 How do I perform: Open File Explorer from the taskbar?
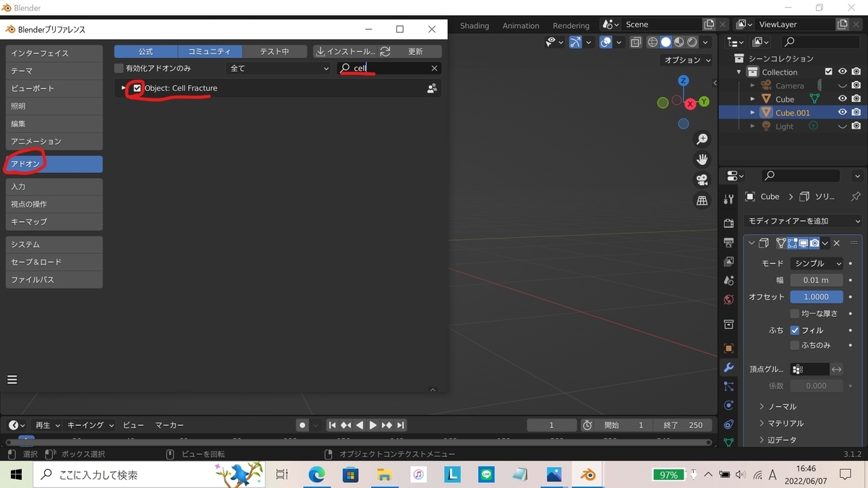pos(384,475)
